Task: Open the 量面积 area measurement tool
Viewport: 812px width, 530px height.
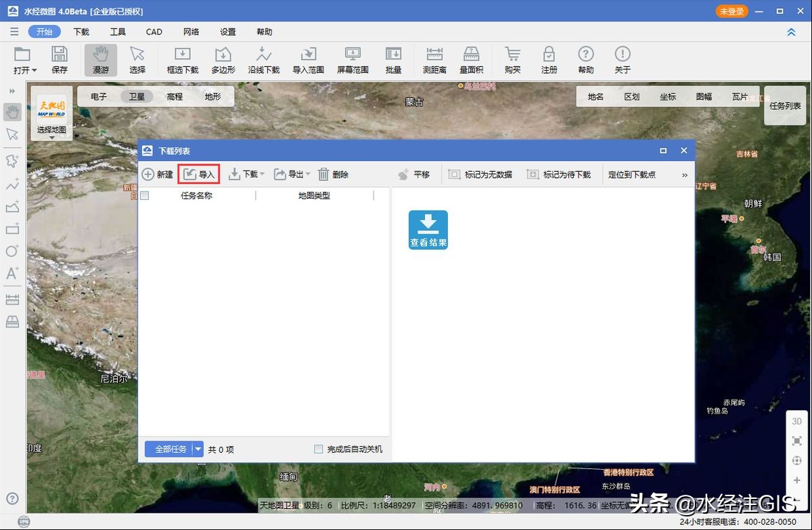Action: point(472,60)
